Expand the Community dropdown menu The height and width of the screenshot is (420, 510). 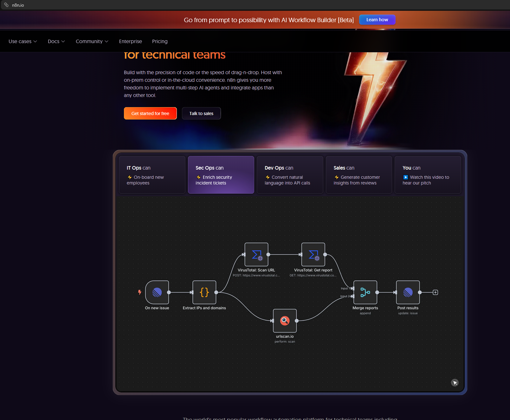coord(92,42)
